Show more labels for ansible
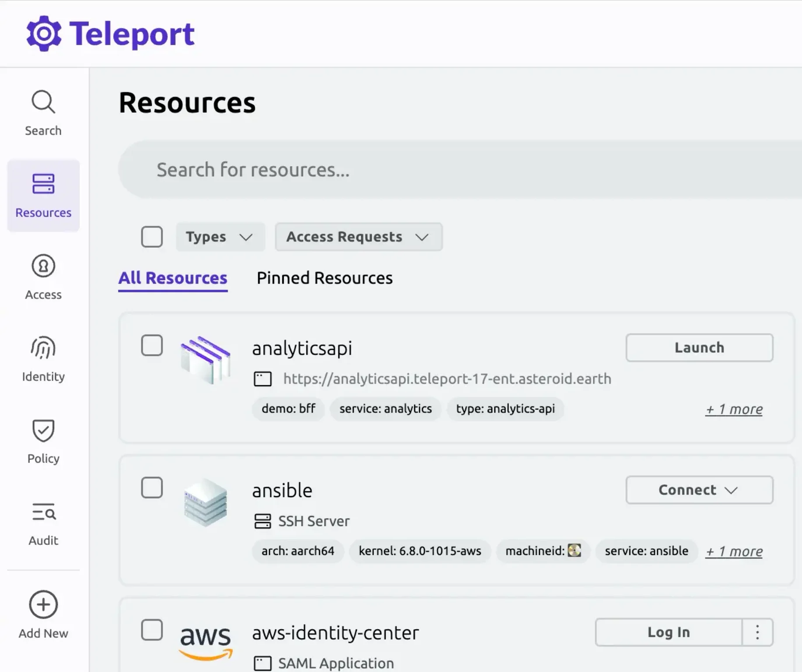The image size is (802, 672). point(734,551)
